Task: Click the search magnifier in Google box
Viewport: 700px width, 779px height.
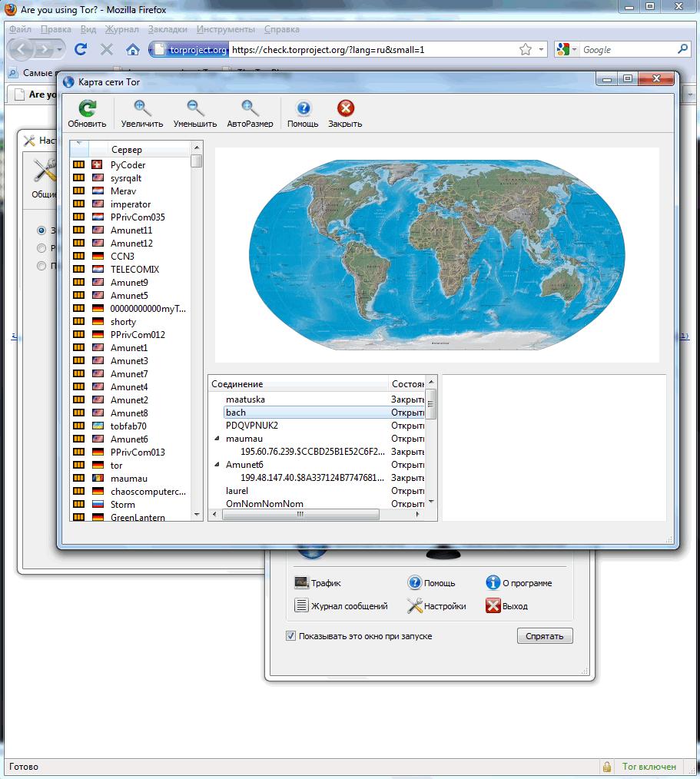Action: pos(683,49)
